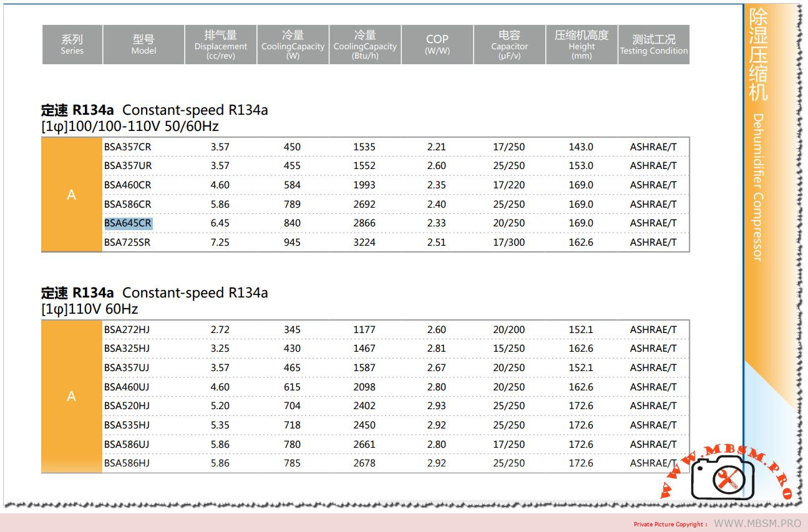The width and height of the screenshot is (808, 532).
Task: Select the COP (W/W) column header
Action: point(437,44)
